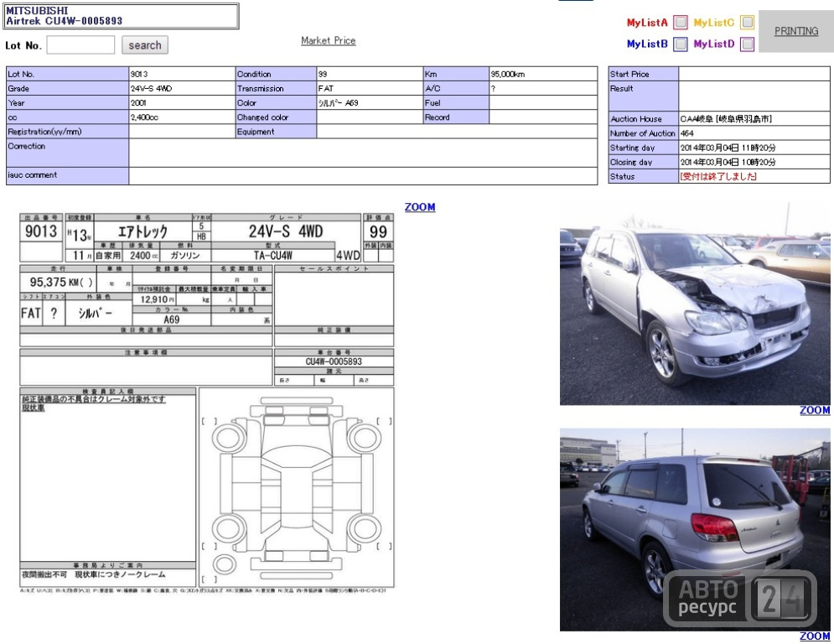The height and width of the screenshot is (644, 834).
Task: Select year value 2001
Action: 138,102
